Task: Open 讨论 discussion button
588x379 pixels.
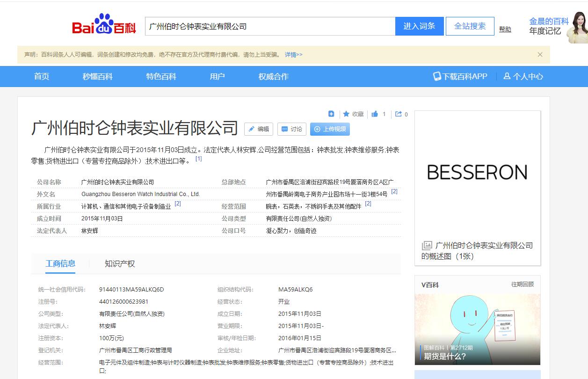Action: coord(292,129)
